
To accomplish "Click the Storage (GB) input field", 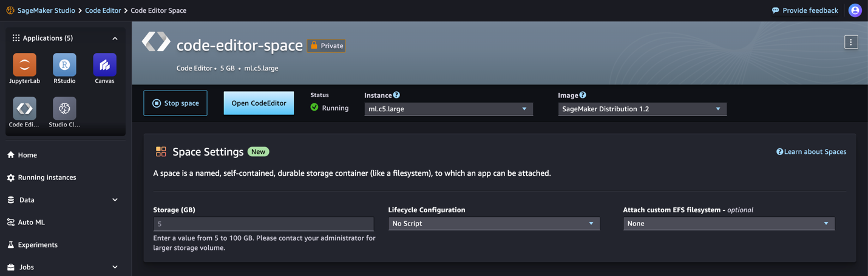I will [x=263, y=224].
